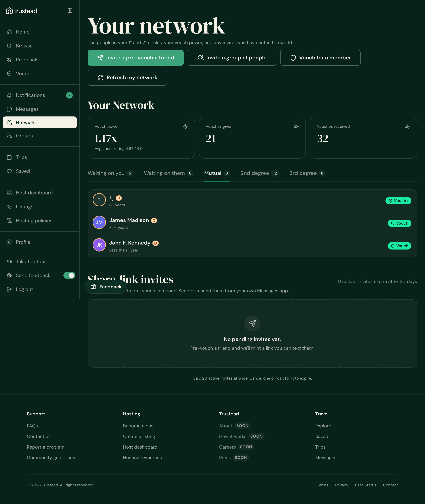Click Refresh my network button
The width and height of the screenshot is (425, 504).
tap(127, 77)
